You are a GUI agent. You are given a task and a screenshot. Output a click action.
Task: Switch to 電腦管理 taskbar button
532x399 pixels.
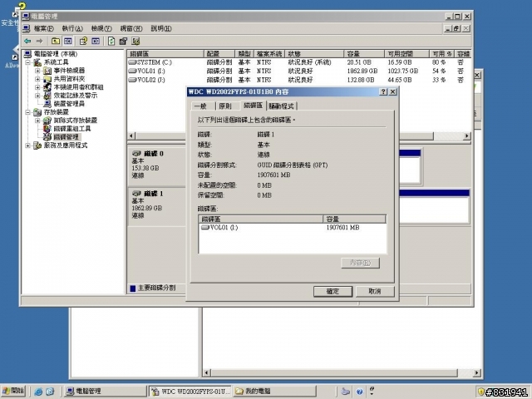pyautogui.click(x=106, y=392)
